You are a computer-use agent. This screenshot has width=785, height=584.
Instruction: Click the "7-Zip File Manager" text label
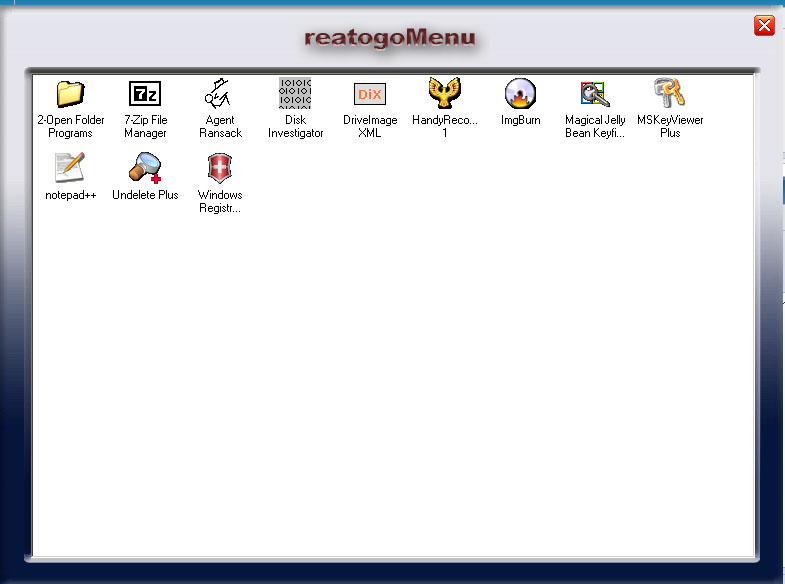(145, 127)
